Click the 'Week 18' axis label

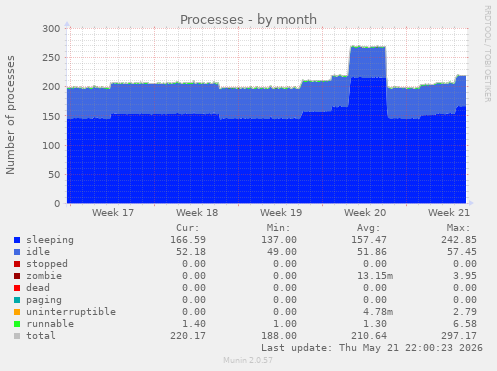(197, 213)
